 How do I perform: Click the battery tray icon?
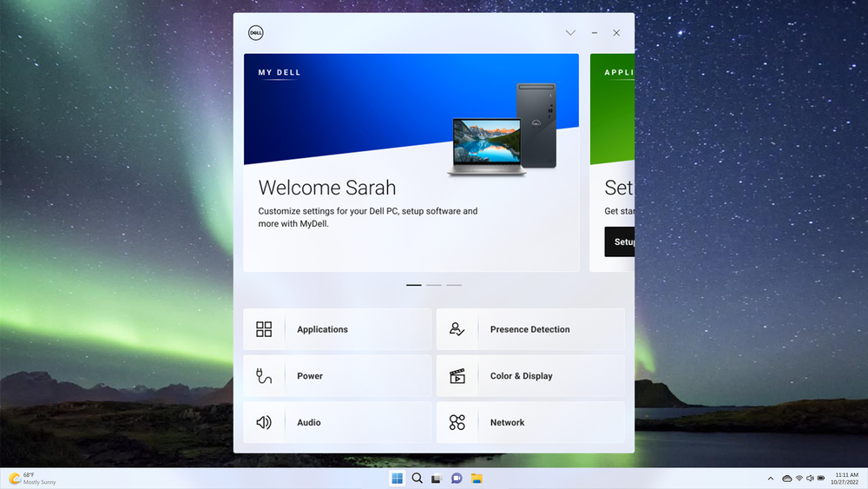click(x=821, y=479)
